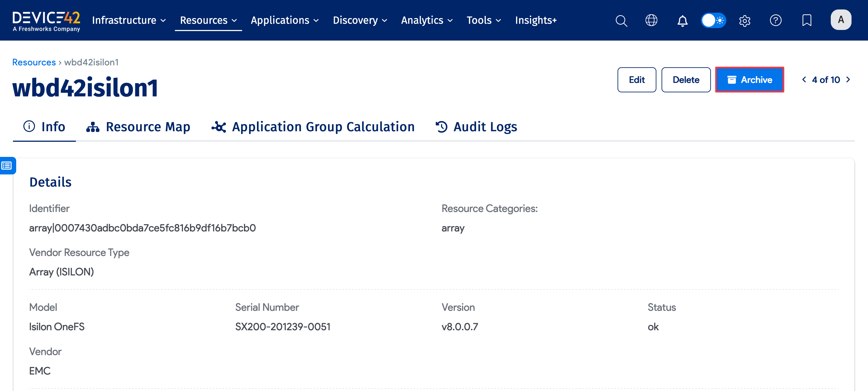Click the help question mark icon
Viewport: 868px width, 391px height.
tap(775, 20)
